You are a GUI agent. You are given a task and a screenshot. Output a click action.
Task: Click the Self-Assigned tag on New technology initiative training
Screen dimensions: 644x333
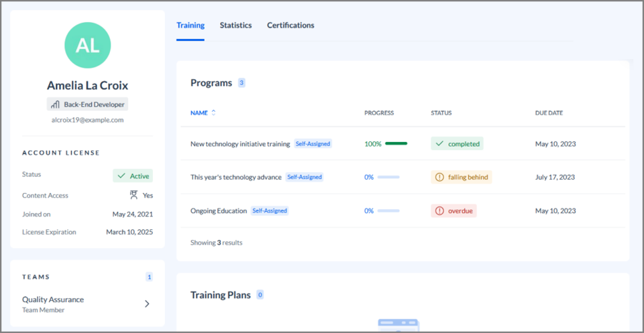313,144
